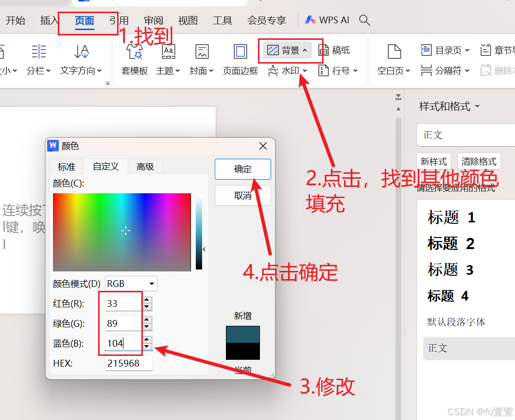Switch to the 自定义 color tab
The image size is (515, 420).
[106, 166]
